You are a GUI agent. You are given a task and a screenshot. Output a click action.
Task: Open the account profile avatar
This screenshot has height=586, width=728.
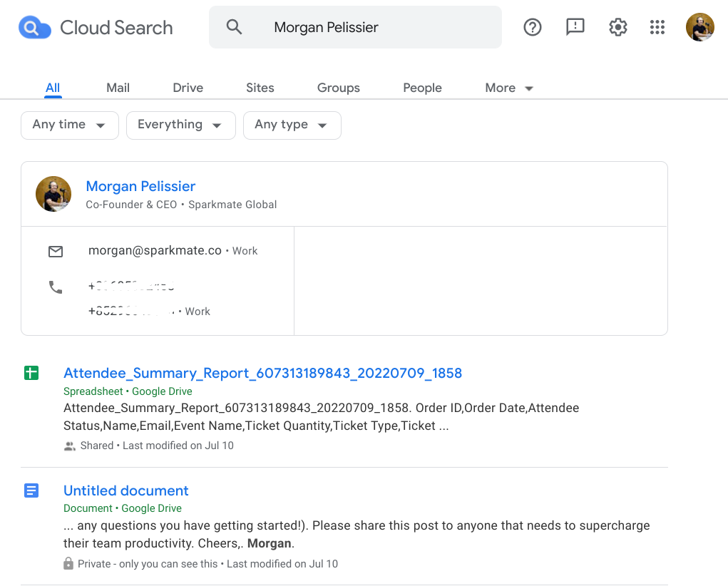click(699, 27)
